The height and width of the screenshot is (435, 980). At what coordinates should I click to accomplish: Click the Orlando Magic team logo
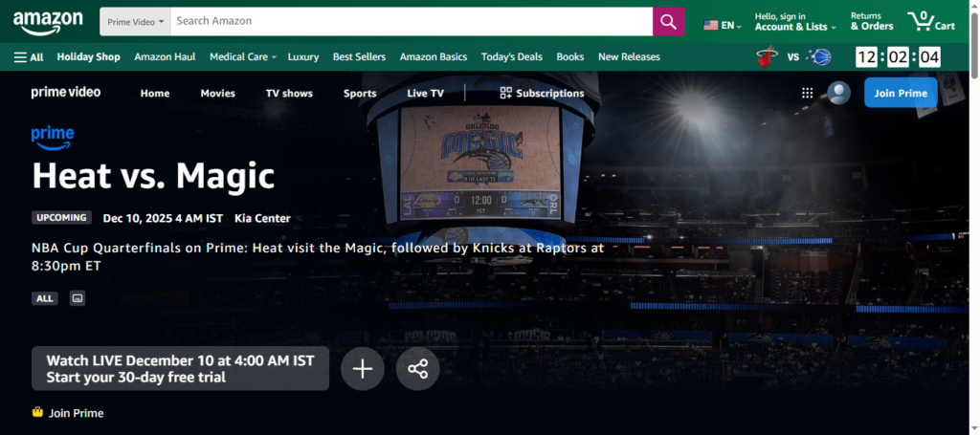pos(818,57)
